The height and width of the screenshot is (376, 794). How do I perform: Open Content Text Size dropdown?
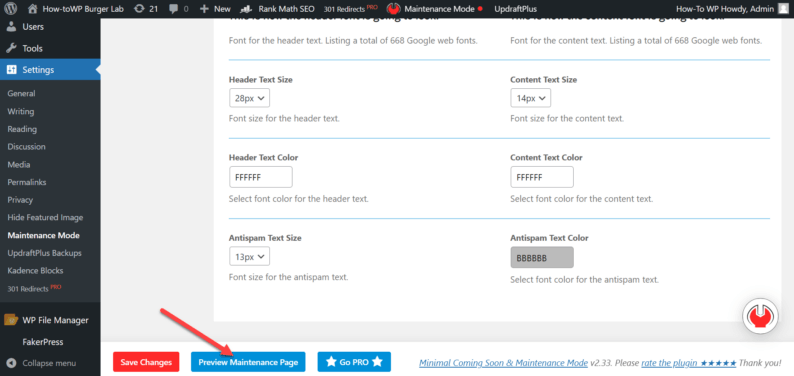click(x=530, y=99)
